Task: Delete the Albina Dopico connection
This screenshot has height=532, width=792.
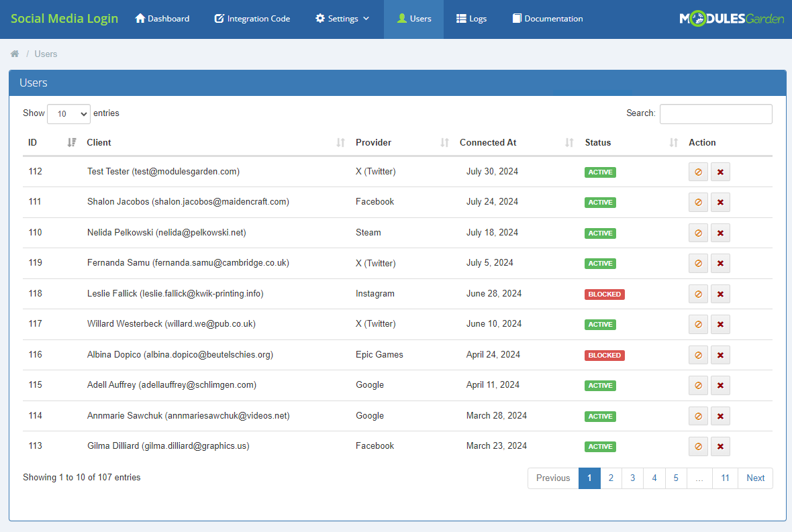Action: tap(720, 356)
